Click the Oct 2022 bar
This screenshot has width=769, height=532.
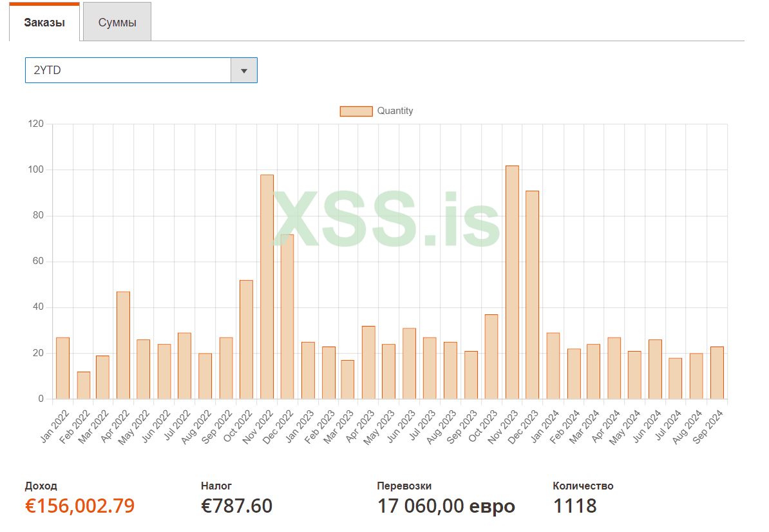pos(246,339)
